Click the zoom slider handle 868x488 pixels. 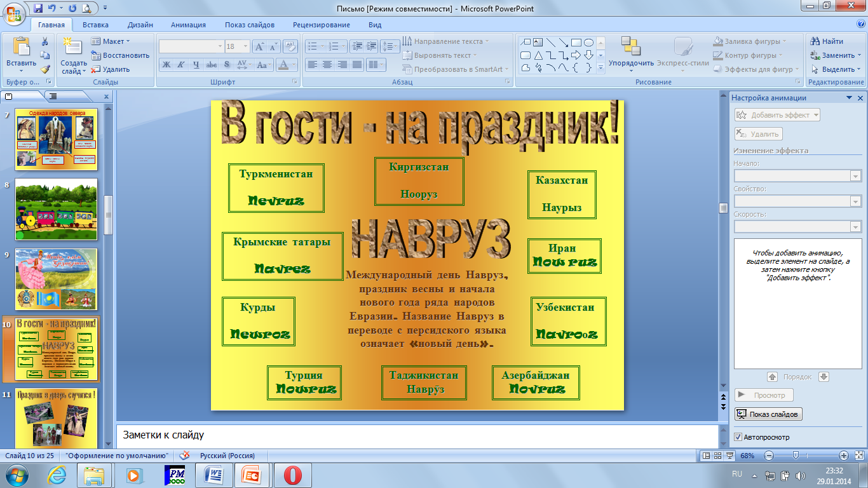click(795, 456)
